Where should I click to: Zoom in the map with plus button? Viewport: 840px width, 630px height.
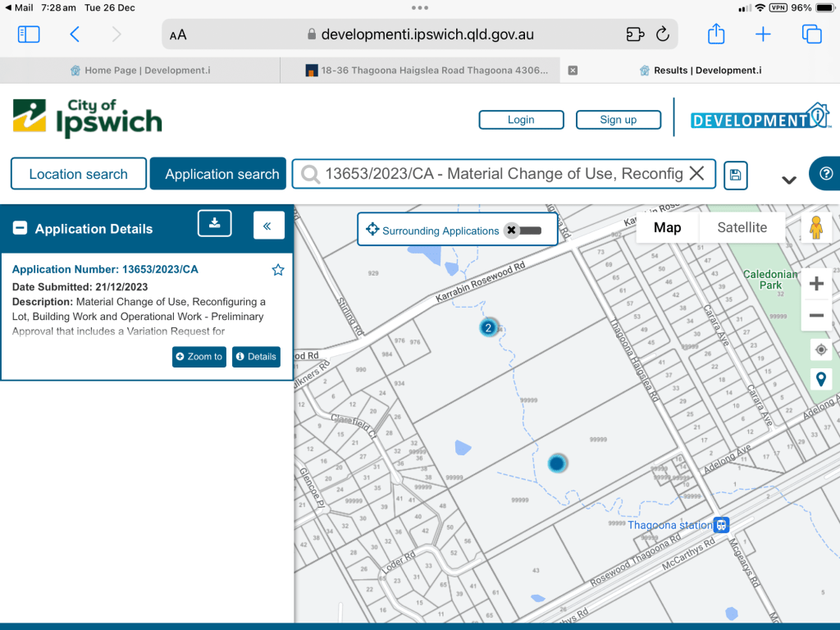click(816, 284)
